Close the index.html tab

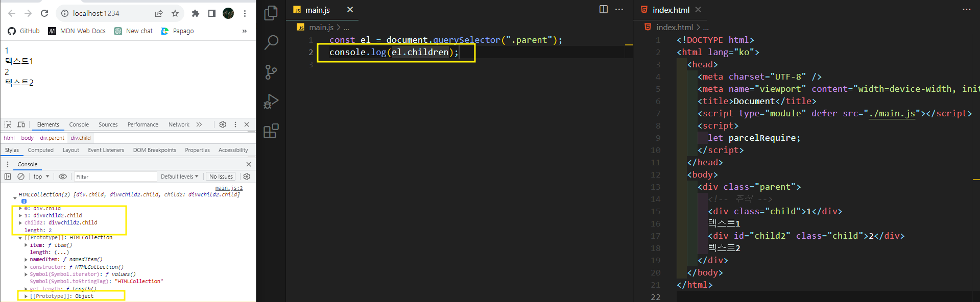point(698,10)
